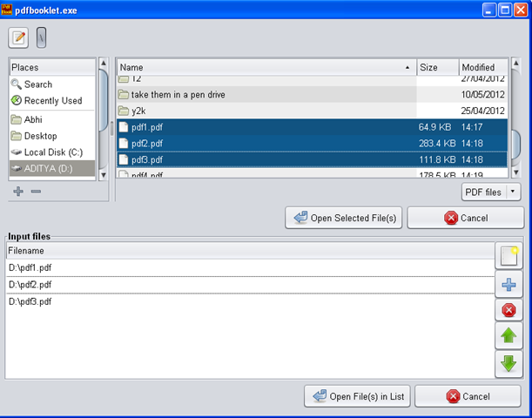
Task: Open the 'take them in a pen drive' folder
Action: pyautogui.click(x=312, y=94)
